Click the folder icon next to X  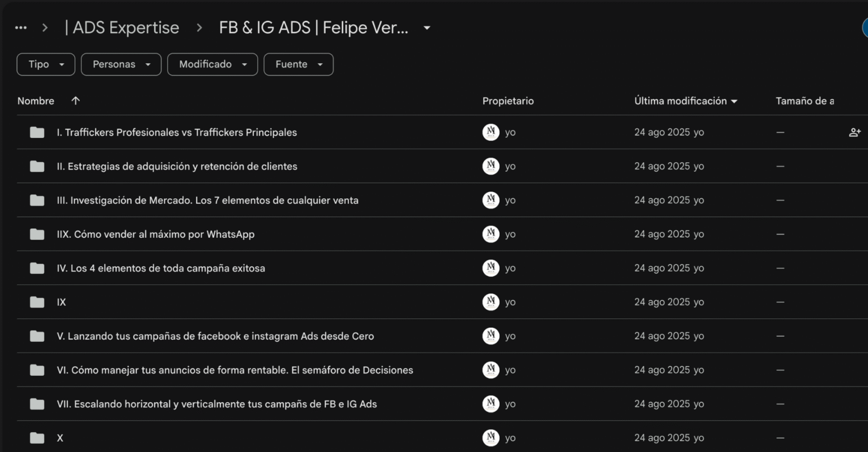click(x=37, y=438)
